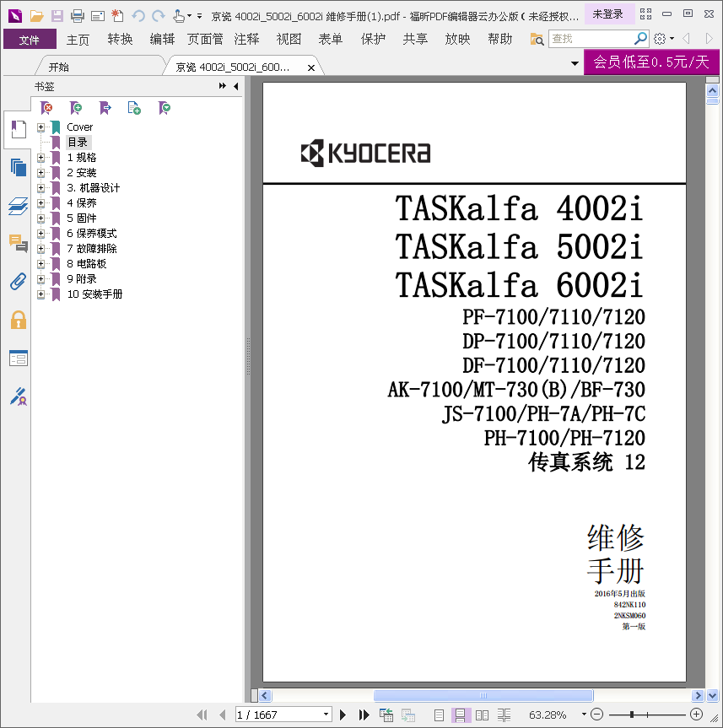This screenshot has height=728, width=723.
Task: Open the tab list dropdown arrow
Action: click(575, 63)
